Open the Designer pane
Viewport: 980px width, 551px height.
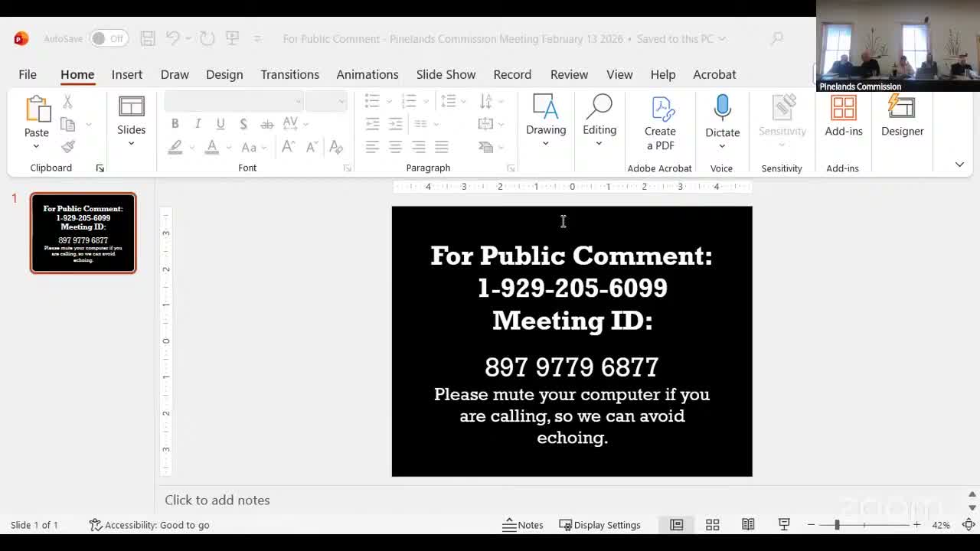pos(902,116)
